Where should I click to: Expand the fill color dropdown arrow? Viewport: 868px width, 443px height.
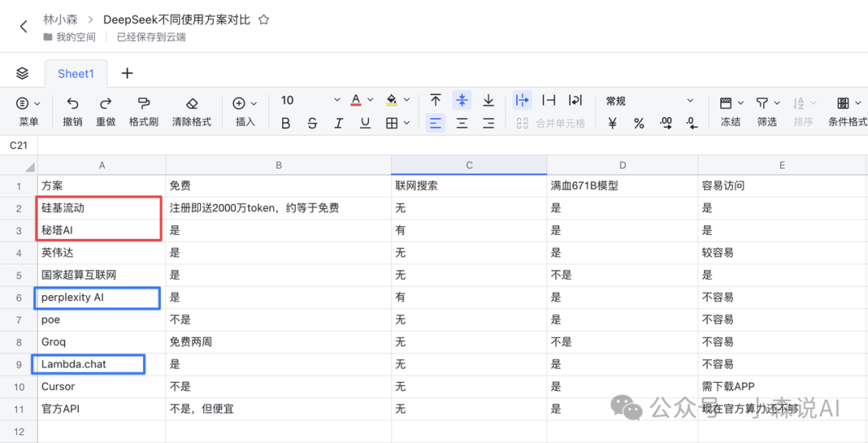pyautogui.click(x=407, y=100)
